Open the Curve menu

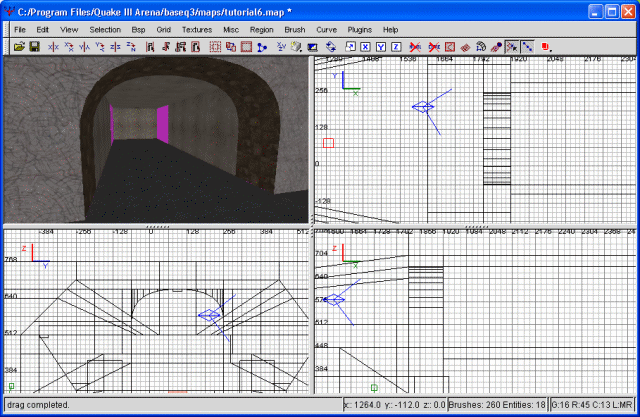(327, 30)
